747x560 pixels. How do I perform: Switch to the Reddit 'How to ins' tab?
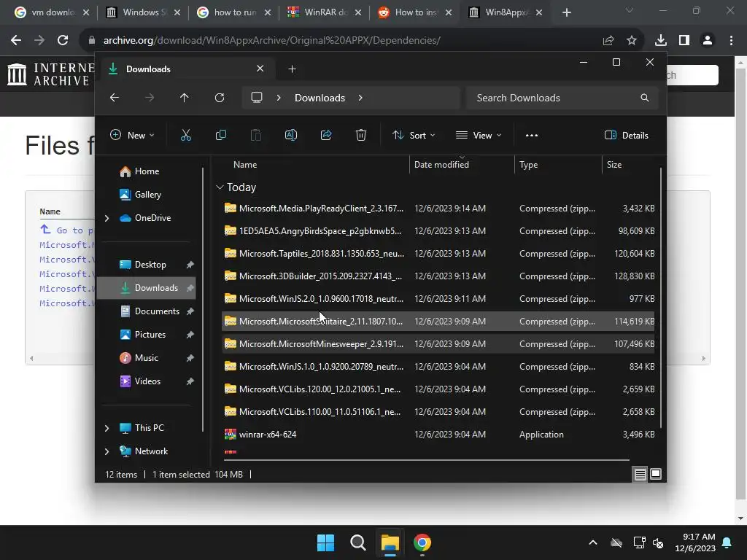[x=414, y=12]
